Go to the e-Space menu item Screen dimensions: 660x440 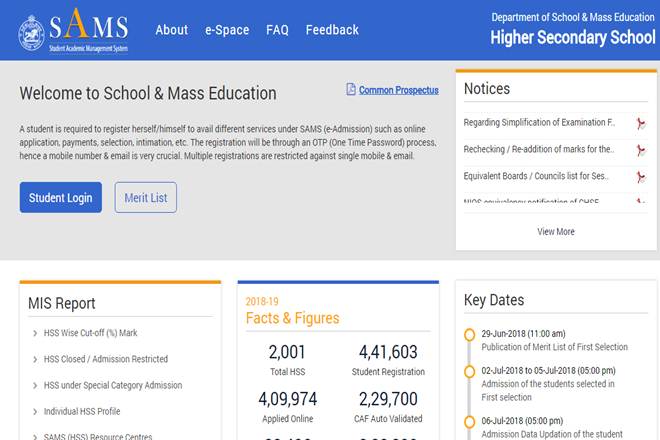click(x=227, y=30)
